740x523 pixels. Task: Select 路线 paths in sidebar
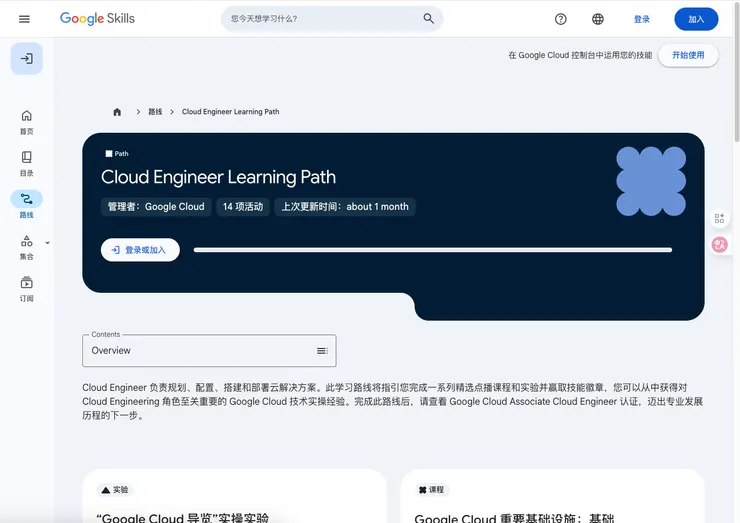tap(26, 205)
